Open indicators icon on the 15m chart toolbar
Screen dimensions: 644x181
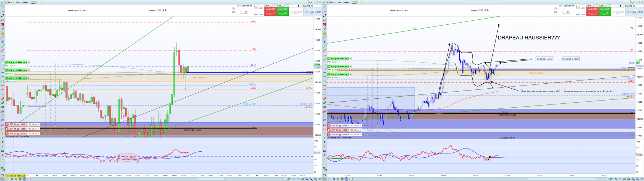click(33, 2)
